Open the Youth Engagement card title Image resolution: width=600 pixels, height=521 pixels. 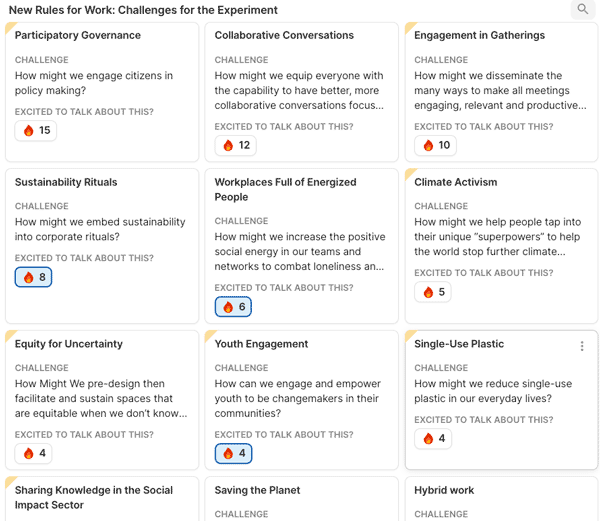(261, 344)
